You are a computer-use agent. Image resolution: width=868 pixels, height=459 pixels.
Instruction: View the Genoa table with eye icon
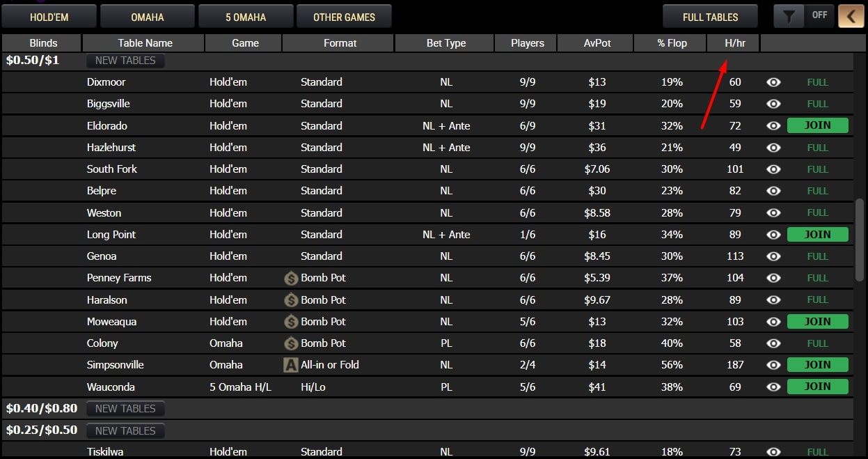[x=773, y=256]
